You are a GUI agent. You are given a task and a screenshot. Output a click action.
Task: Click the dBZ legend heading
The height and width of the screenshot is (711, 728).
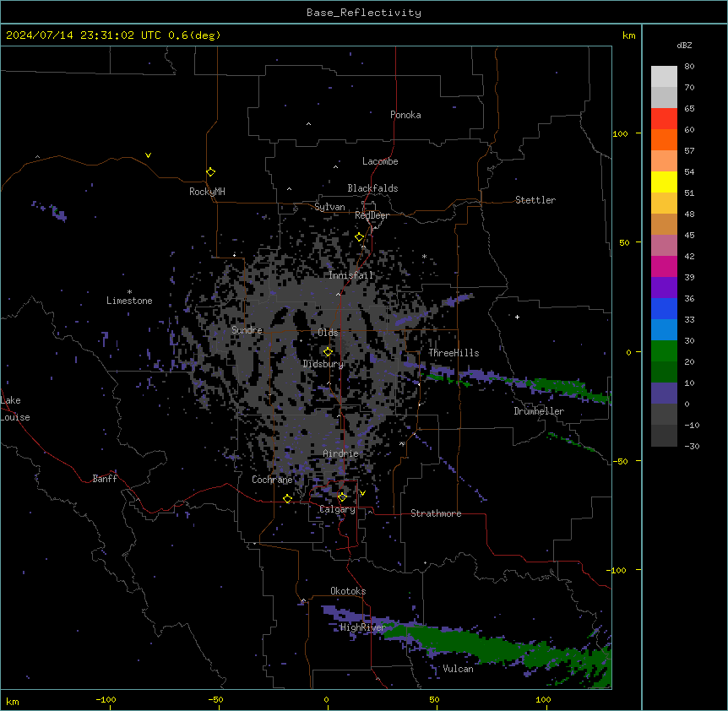pos(684,45)
